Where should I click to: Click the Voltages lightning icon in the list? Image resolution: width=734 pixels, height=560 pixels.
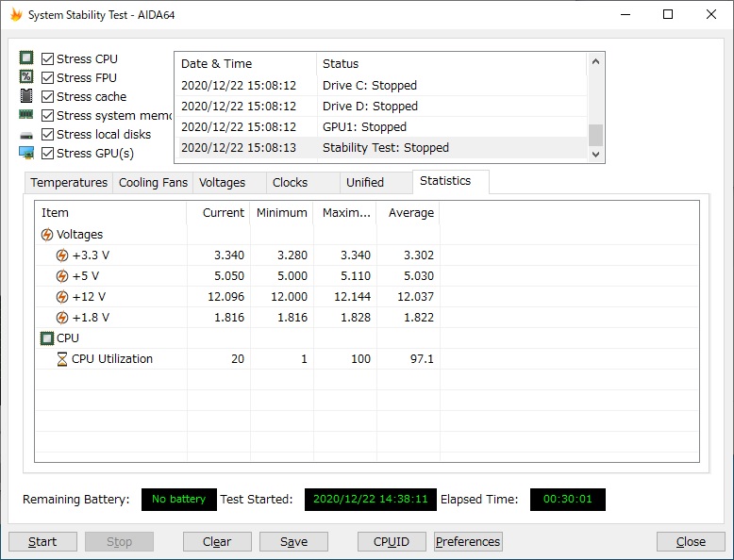47,235
